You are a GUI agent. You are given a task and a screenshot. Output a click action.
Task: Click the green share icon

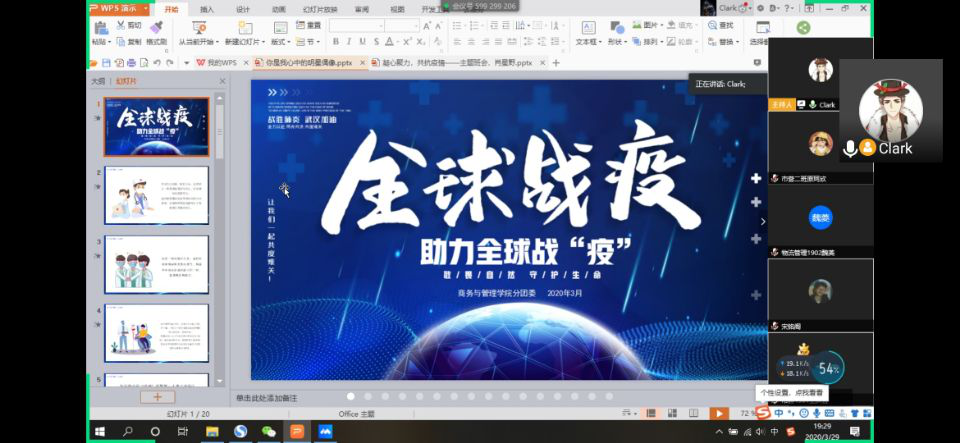tap(803, 28)
